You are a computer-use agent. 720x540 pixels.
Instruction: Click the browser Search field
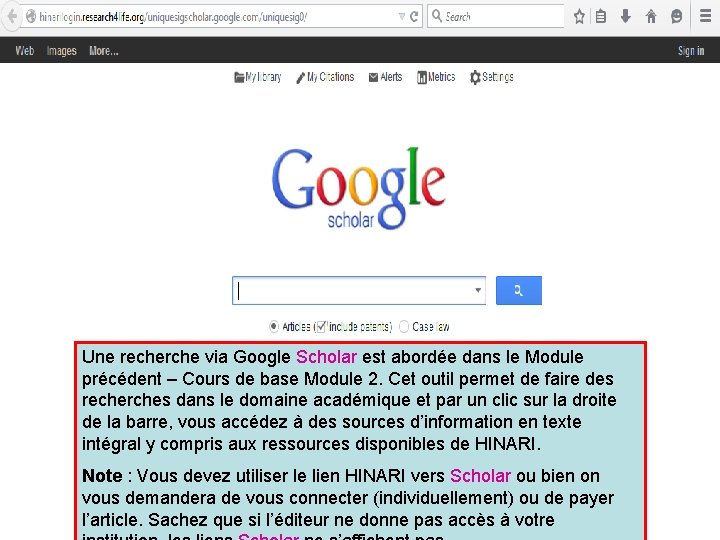495,17
